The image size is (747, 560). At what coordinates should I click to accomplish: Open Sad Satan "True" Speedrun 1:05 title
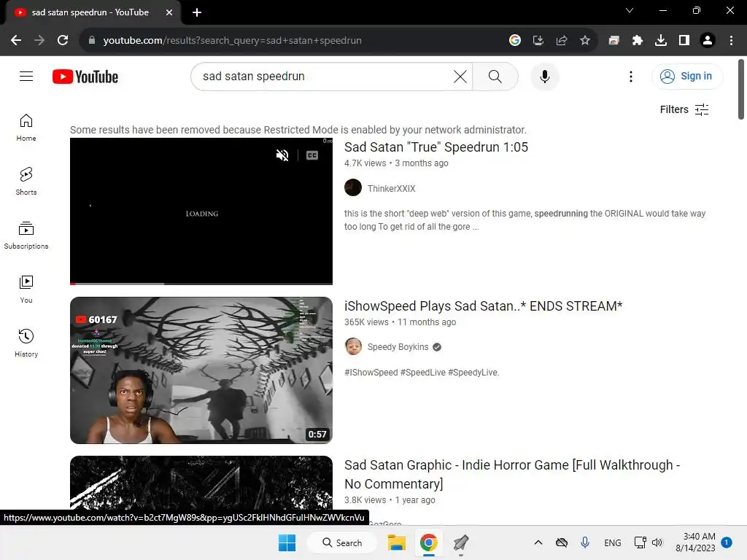point(436,147)
